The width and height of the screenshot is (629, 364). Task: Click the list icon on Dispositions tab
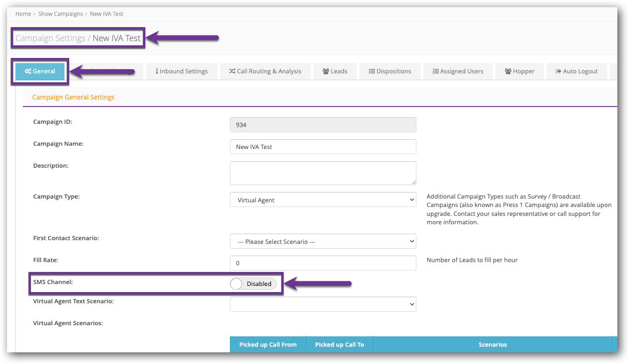tap(372, 71)
